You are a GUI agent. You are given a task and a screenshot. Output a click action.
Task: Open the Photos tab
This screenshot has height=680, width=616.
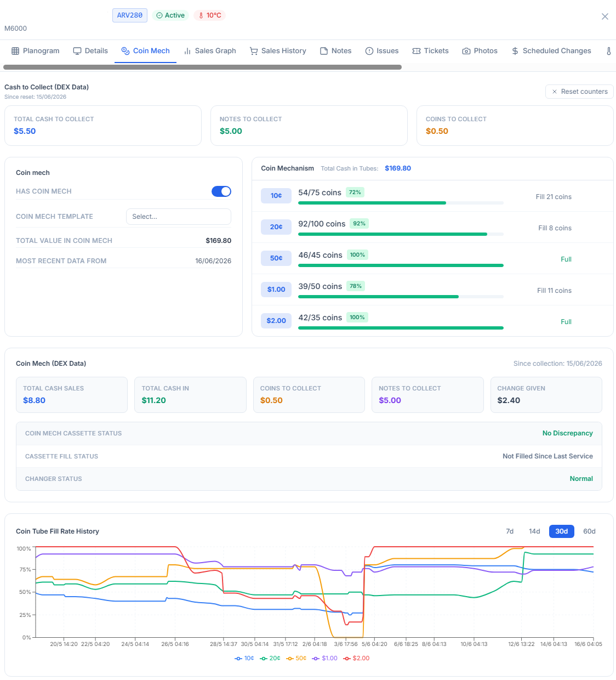coord(480,51)
